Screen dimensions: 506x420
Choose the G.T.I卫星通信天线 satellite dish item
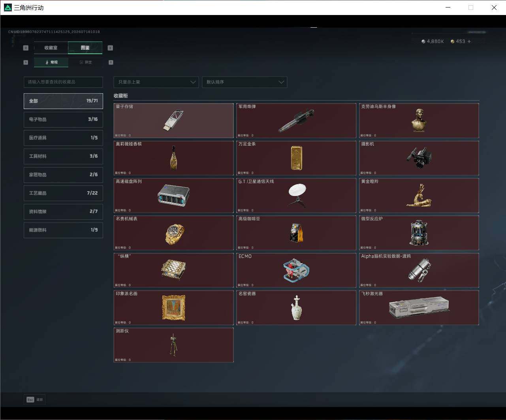(296, 196)
